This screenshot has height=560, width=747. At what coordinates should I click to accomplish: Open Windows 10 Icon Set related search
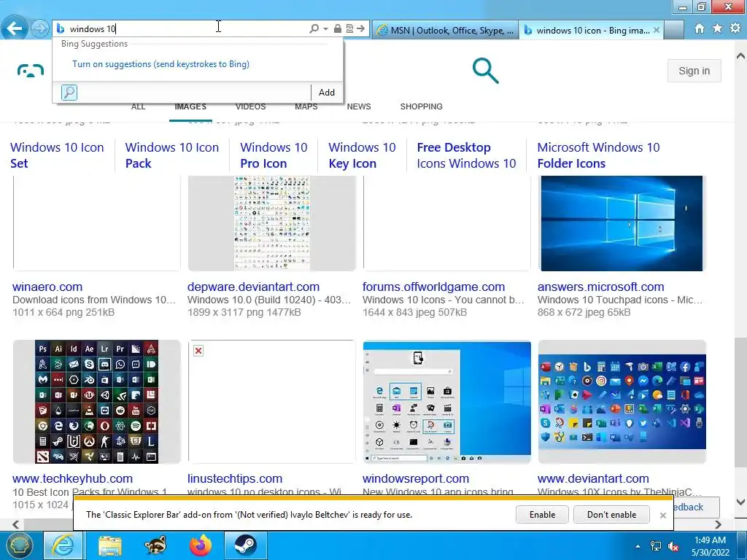click(57, 155)
